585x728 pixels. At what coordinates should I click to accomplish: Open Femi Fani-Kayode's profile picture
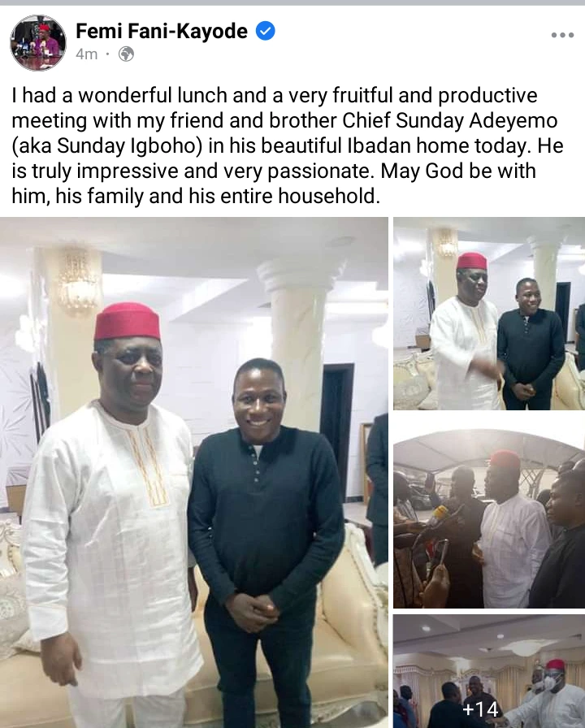pos(38,43)
